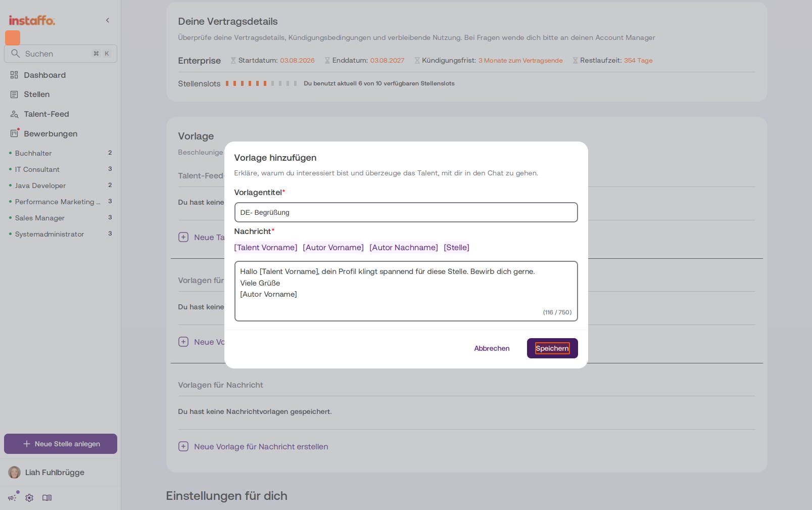Screen dimensions: 812x510
Task: Save the template with Speichern
Action: click(x=552, y=348)
